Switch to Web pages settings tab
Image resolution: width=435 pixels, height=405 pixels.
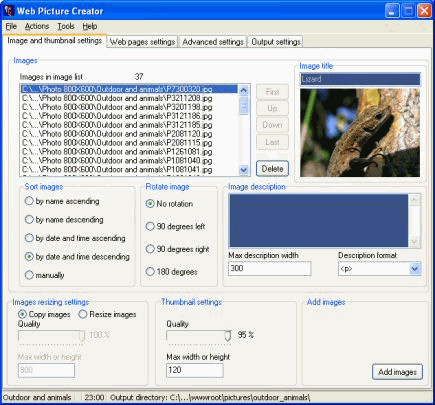[x=142, y=42]
